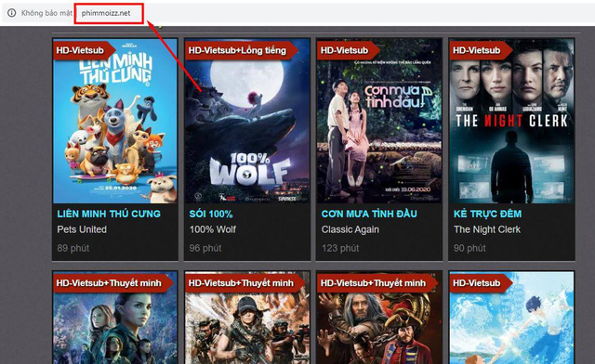Open the second-row pirate movie poster
595x364 pixels.
point(379,318)
